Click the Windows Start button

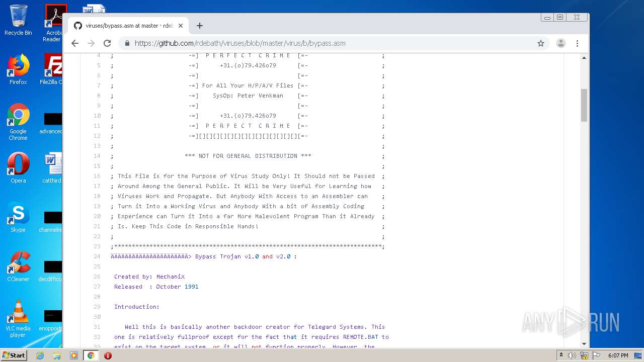point(14,355)
